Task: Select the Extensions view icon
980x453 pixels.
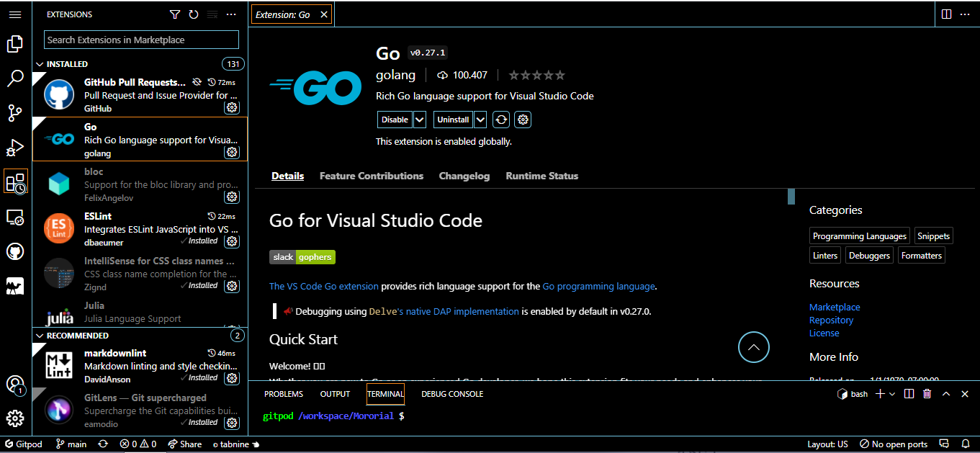Action: [15, 182]
